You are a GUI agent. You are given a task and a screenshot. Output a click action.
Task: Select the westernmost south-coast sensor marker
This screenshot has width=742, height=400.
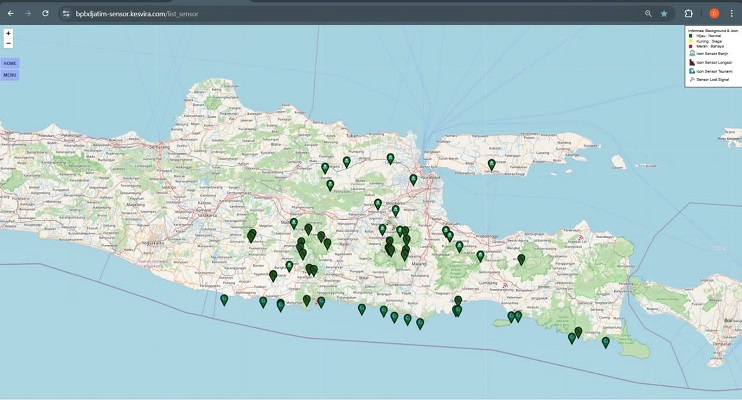(x=224, y=299)
